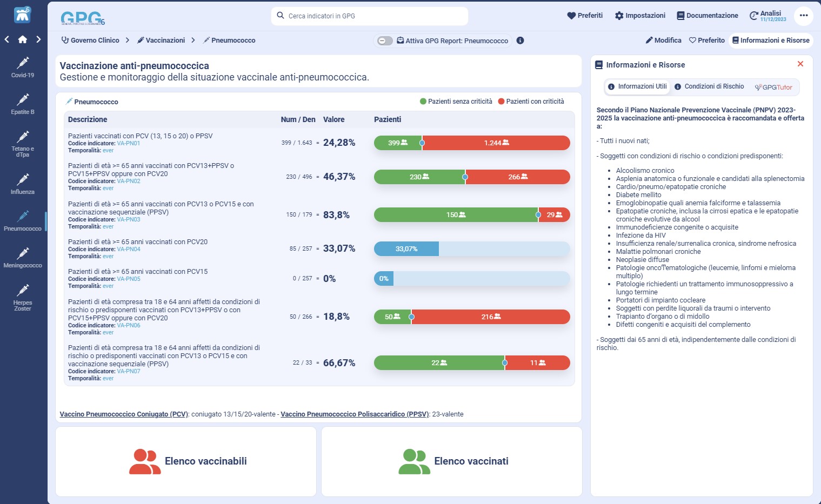821x504 pixels.
Task: Open Elenco vaccinabili list
Action: [186, 461]
